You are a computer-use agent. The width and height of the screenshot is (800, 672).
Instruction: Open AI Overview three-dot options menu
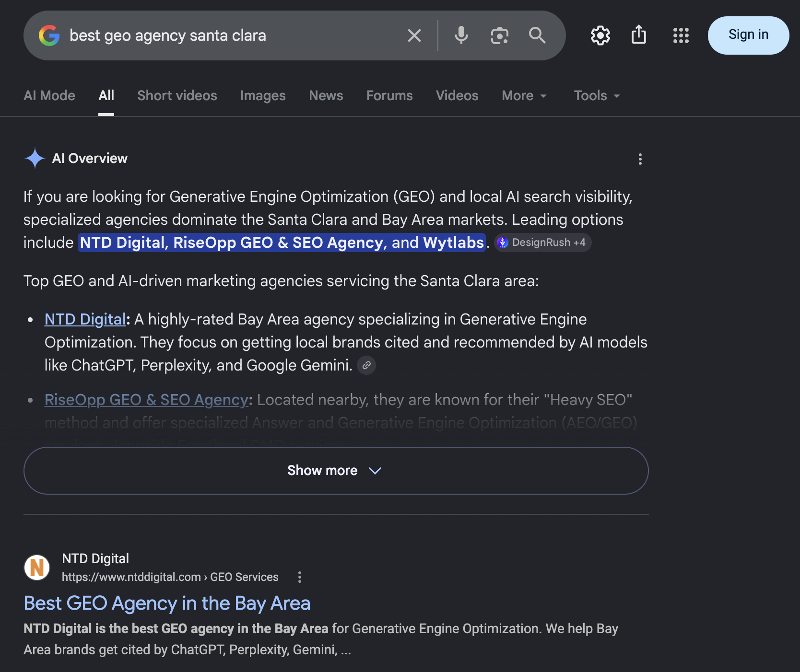(640, 159)
